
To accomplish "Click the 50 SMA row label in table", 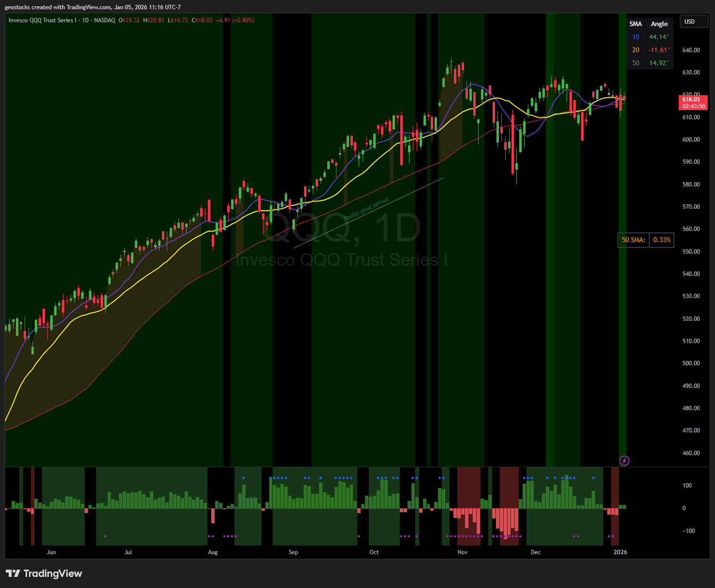I will (636, 63).
